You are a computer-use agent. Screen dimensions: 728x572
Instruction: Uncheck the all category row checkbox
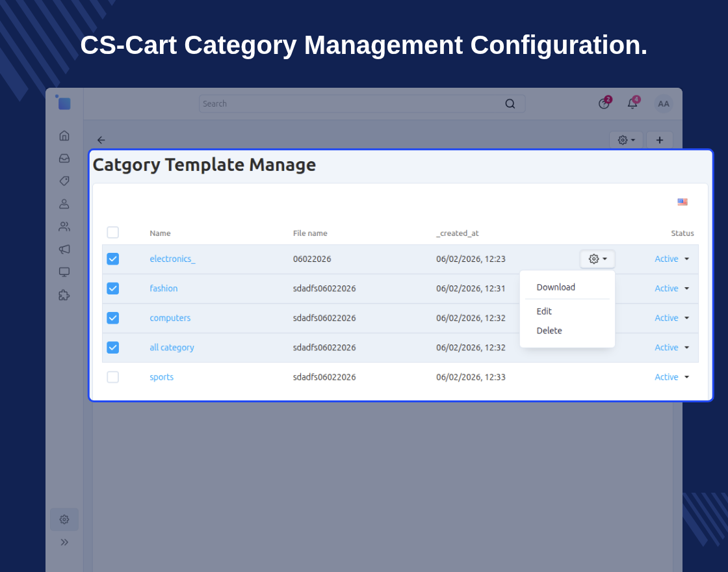113,347
